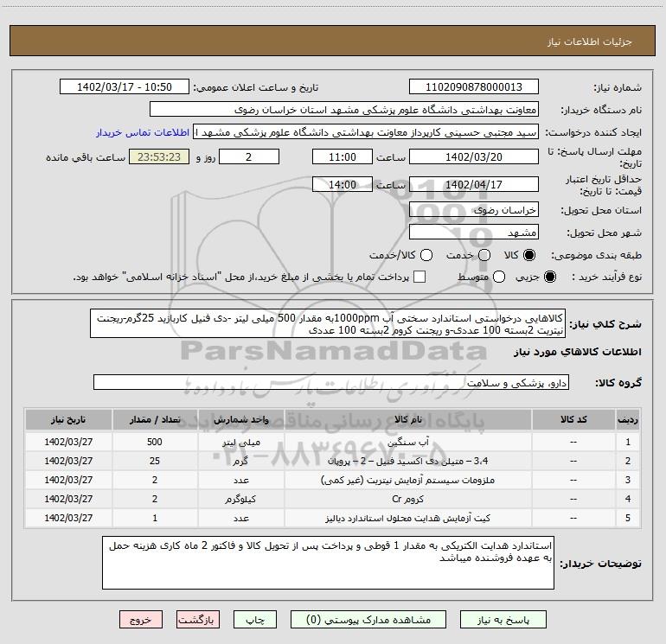The height and width of the screenshot is (644, 666).
Task: Click the متیلن دی اکسید فنیل پروپان item
Action: pos(407,461)
